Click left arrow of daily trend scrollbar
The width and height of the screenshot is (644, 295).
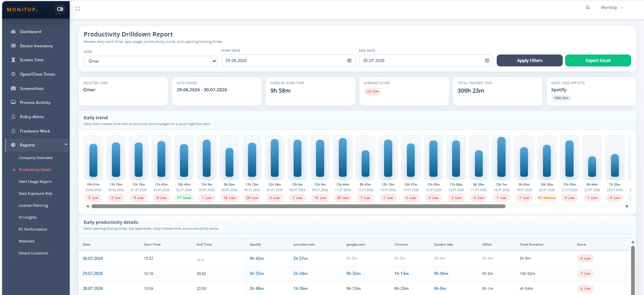(87, 206)
